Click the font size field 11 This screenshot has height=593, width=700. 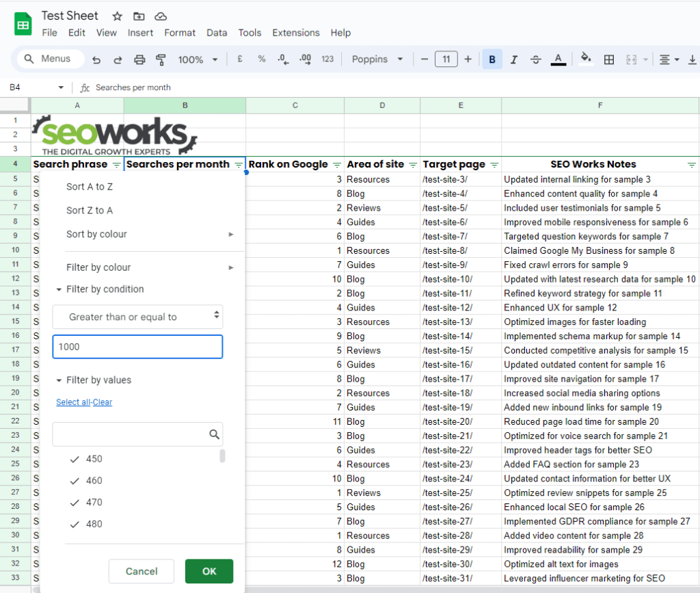[446, 59]
